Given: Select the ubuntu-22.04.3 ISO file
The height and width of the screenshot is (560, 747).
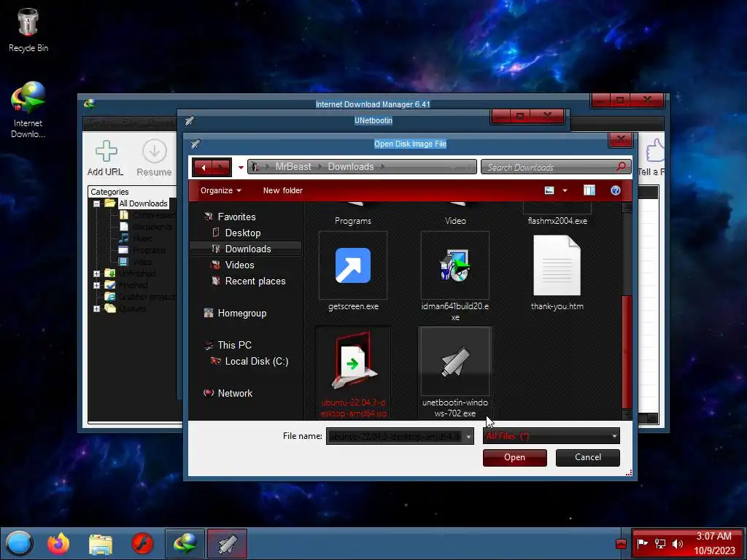Looking at the screenshot, I should (353, 373).
